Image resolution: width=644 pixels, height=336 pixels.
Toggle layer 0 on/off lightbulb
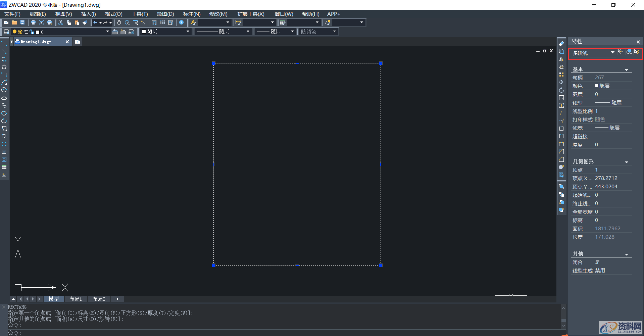tap(14, 32)
